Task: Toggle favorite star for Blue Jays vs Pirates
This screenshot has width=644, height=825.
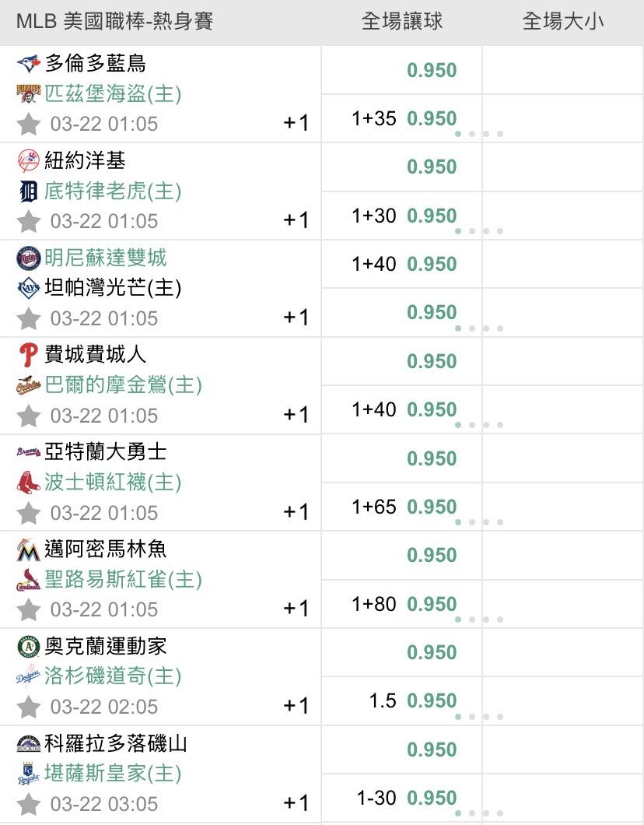Action: tap(29, 124)
